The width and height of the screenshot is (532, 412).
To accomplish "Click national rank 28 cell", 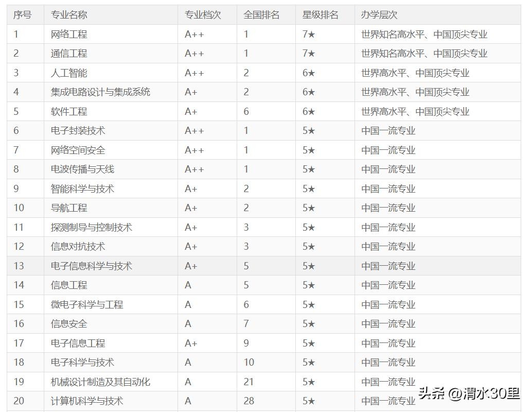I will 249,401.
